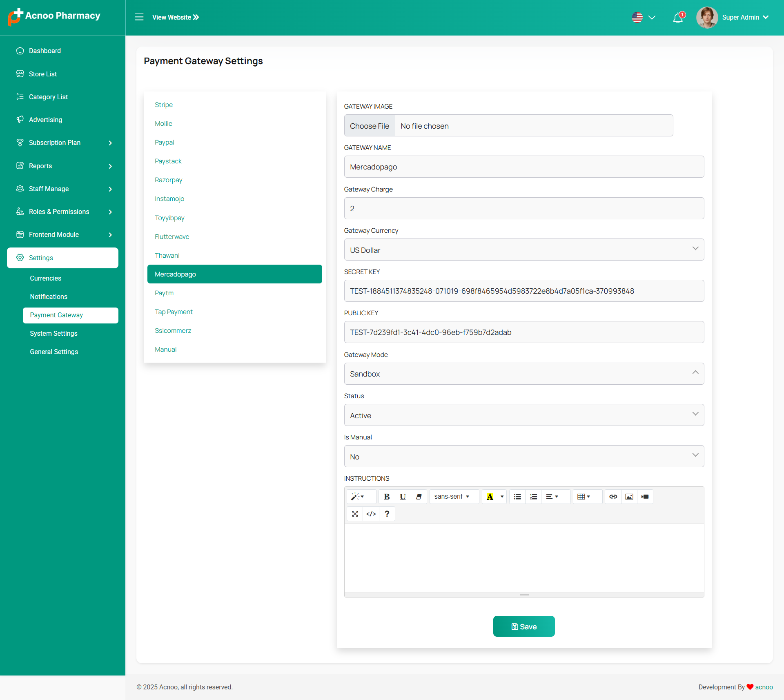Open the Status dropdown showing Active
Image resolution: width=784 pixels, height=700 pixels.
tap(523, 415)
